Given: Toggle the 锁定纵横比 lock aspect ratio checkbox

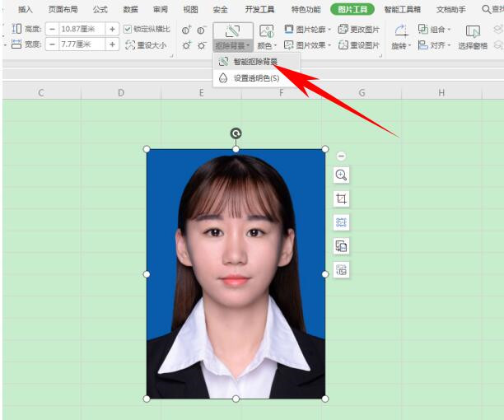Looking at the screenshot, I should [128, 29].
